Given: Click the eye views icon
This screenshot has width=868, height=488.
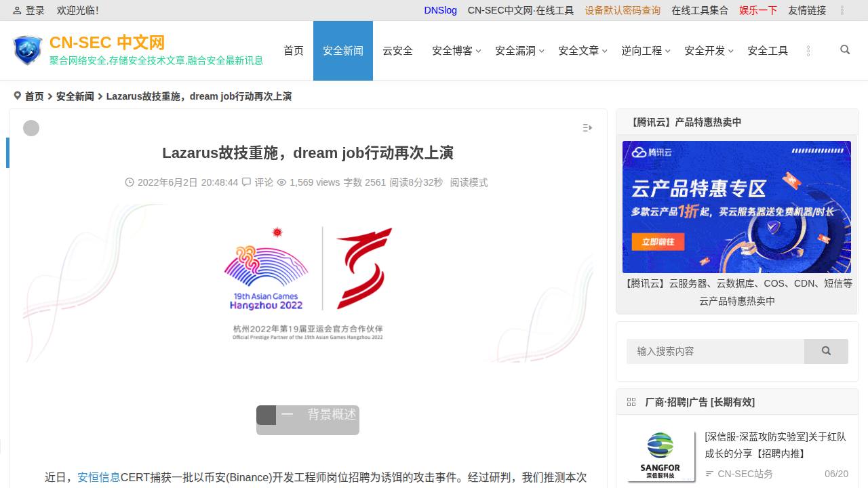Looking at the screenshot, I should [282, 182].
